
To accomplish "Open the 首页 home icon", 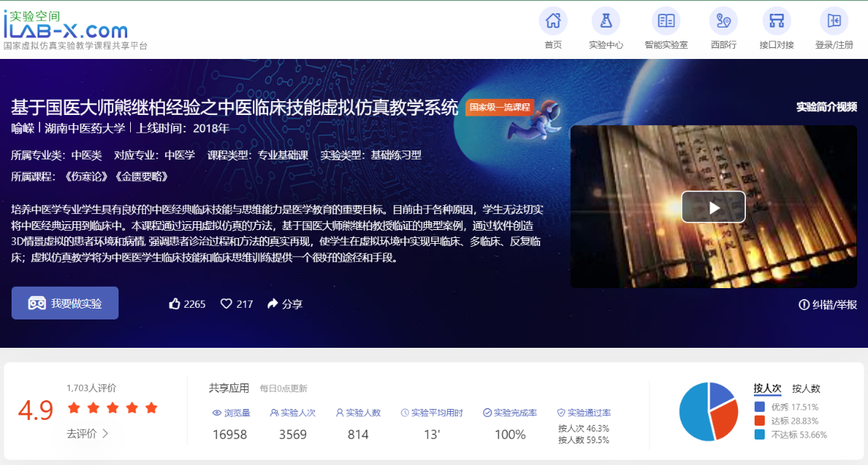I will click(x=552, y=21).
